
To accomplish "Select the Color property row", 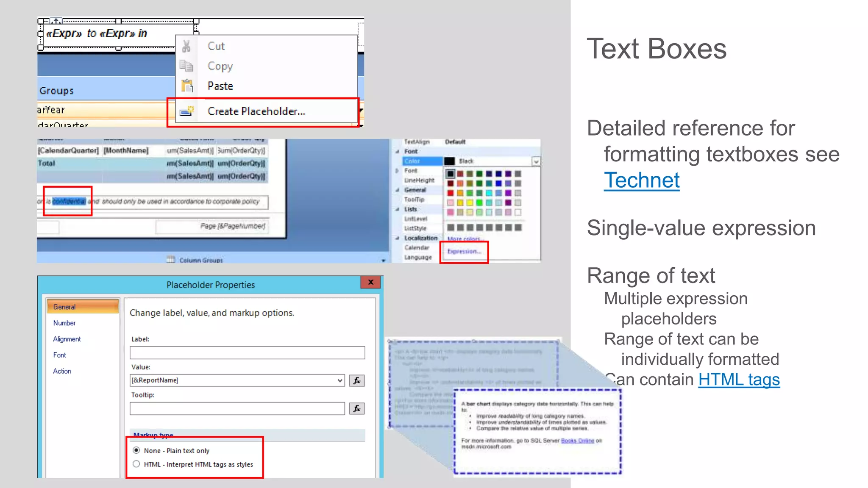I will pyautogui.click(x=422, y=161).
